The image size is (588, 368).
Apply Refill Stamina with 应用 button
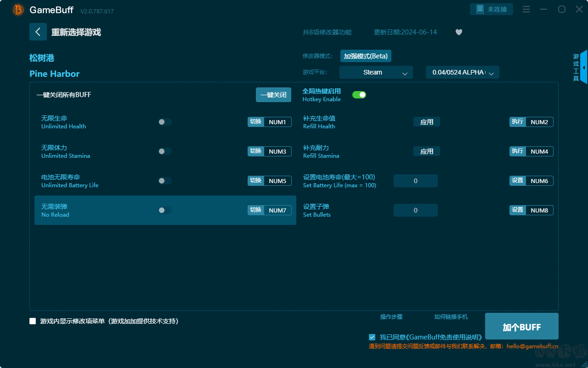[427, 151]
